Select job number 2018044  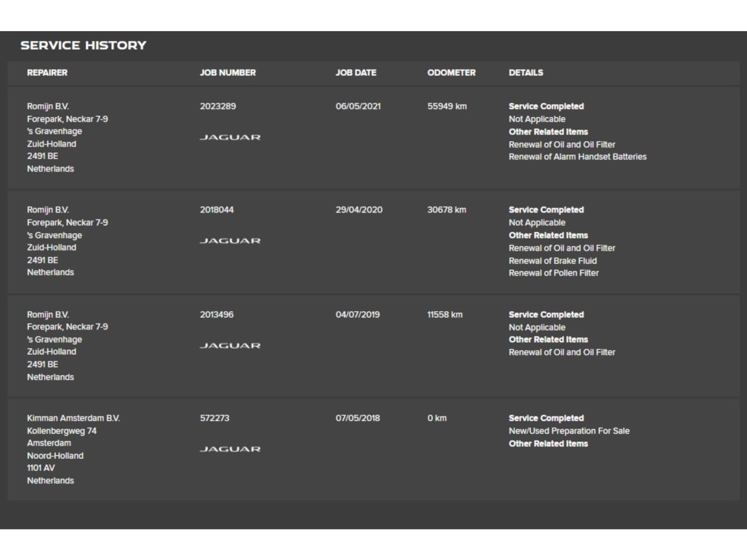[x=216, y=210]
